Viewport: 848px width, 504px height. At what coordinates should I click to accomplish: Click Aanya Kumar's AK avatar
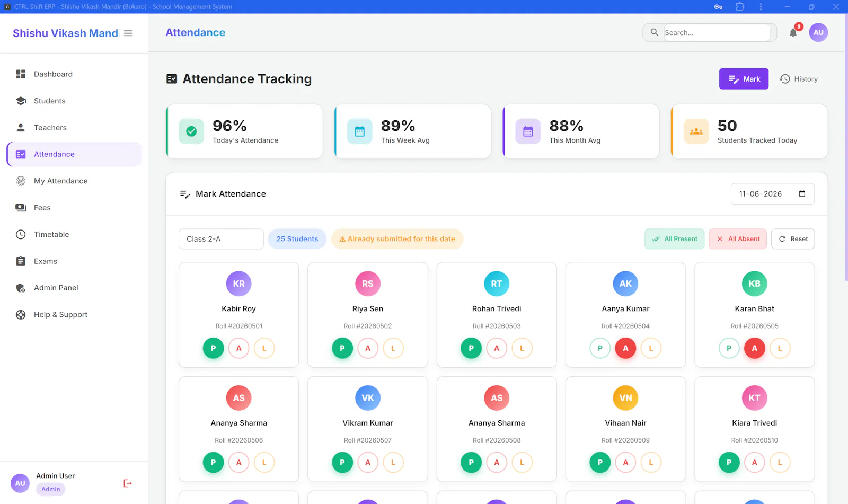625,284
